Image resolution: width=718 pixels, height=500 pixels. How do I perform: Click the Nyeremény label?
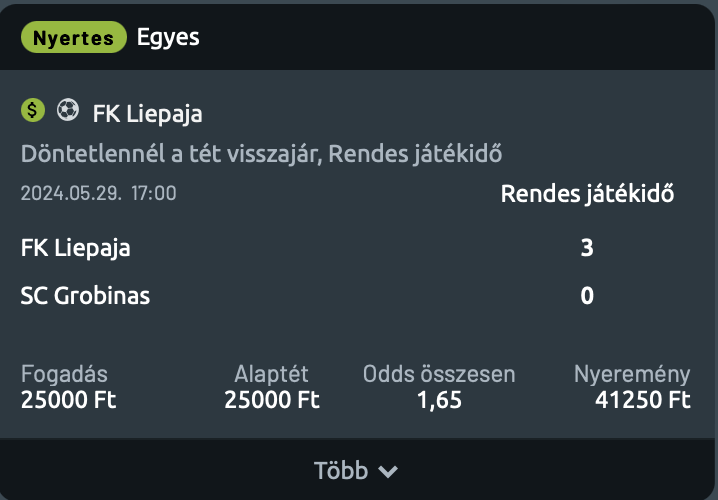click(632, 375)
